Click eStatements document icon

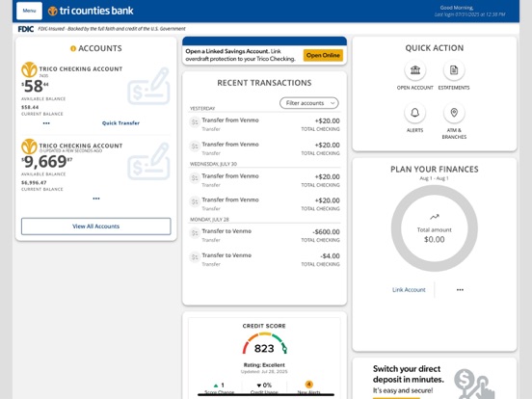(x=454, y=70)
